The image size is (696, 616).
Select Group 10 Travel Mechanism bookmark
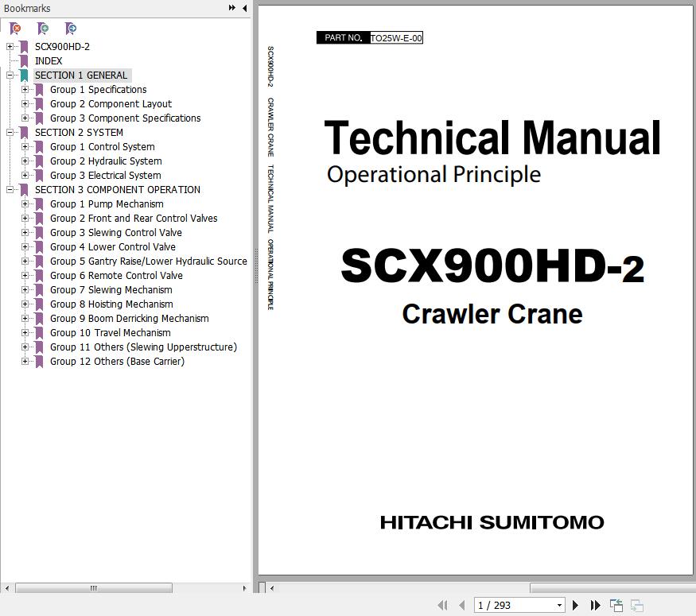(x=110, y=333)
